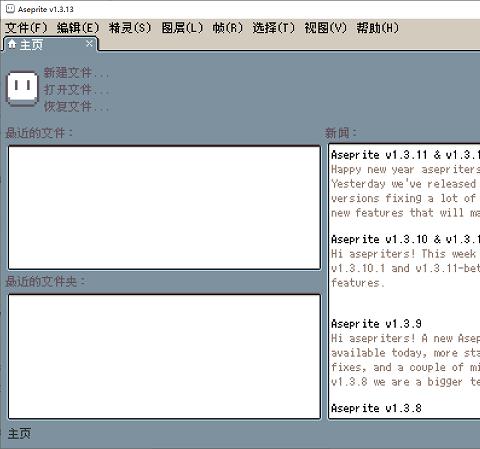Open the 帧(R) menu
This screenshot has height=449, width=480.
click(x=228, y=28)
